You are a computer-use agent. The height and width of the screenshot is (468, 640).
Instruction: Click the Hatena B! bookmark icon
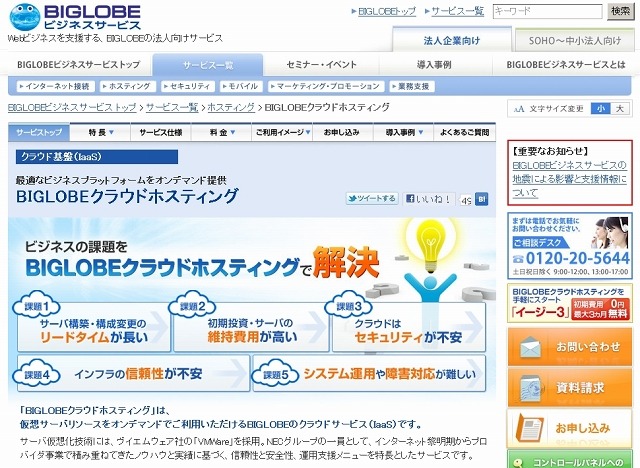(x=482, y=199)
